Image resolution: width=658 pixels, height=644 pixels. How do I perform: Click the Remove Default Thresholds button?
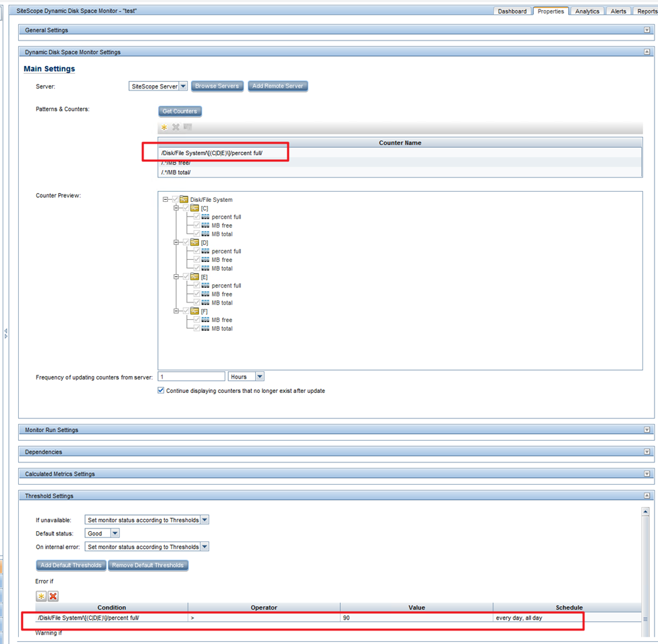[148, 565]
